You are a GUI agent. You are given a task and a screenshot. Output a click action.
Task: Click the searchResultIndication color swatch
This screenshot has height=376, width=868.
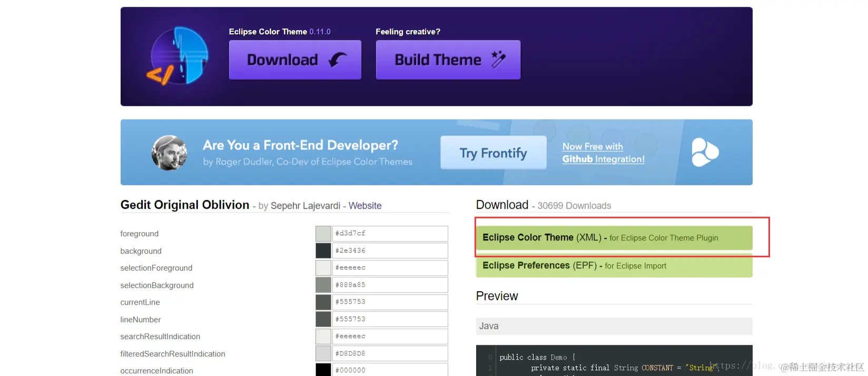(323, 336)
